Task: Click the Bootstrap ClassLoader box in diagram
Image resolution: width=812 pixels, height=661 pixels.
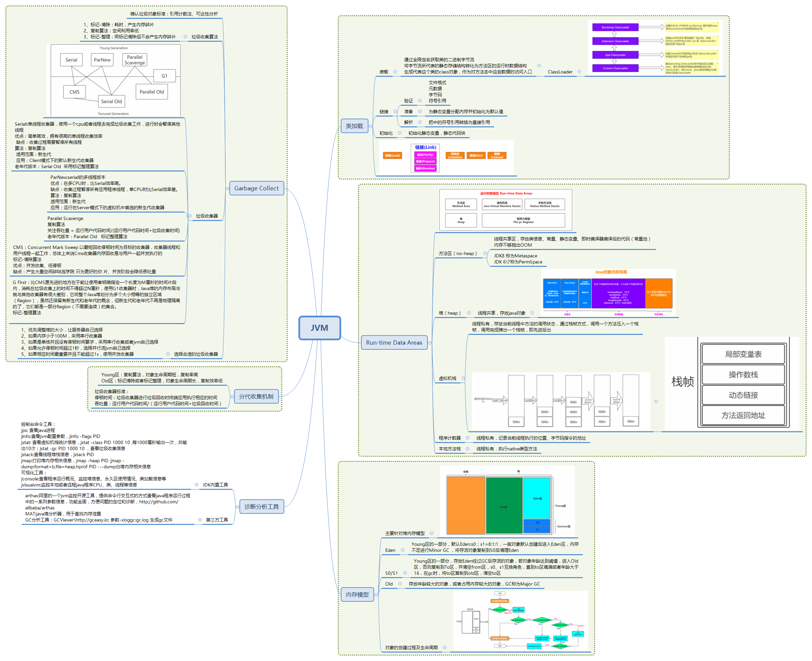Action: [x=615, y=27]
